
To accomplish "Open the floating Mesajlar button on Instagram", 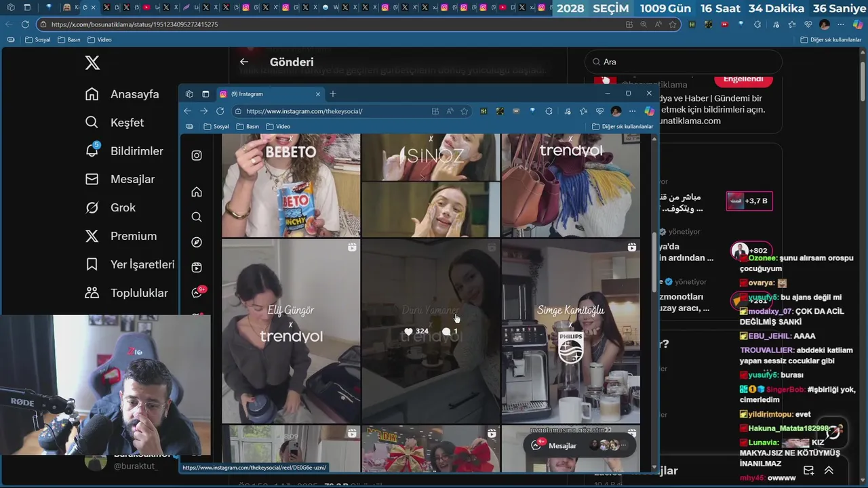I will click(x=580, y=445).
